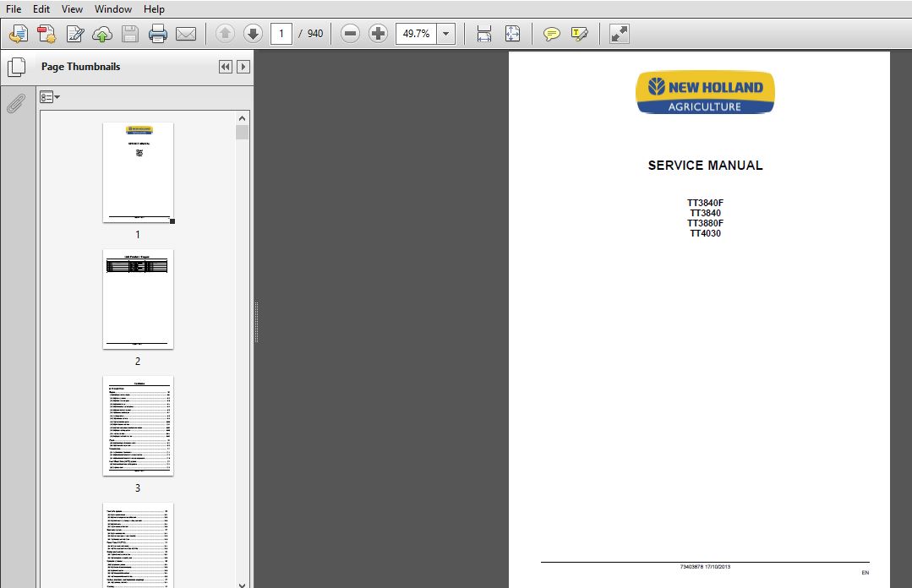Open the zoom level dropdown arrow

(x=446, y=34)
